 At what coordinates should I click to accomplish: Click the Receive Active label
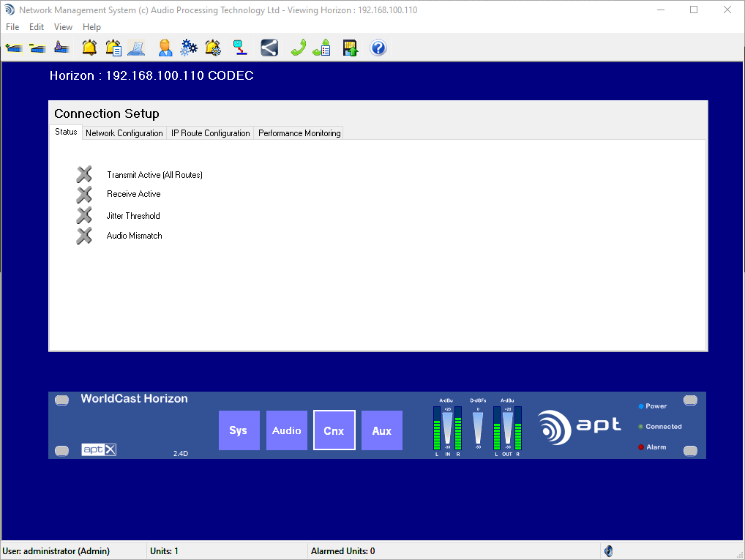point(133,194)
